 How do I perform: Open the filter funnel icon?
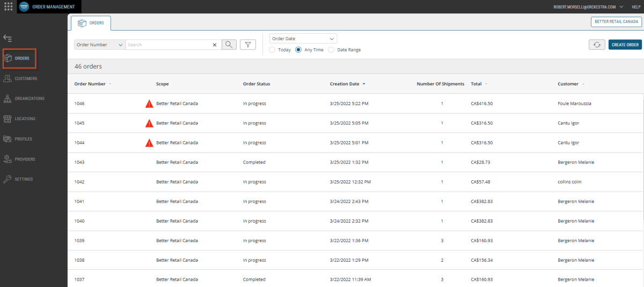(247, 45)
